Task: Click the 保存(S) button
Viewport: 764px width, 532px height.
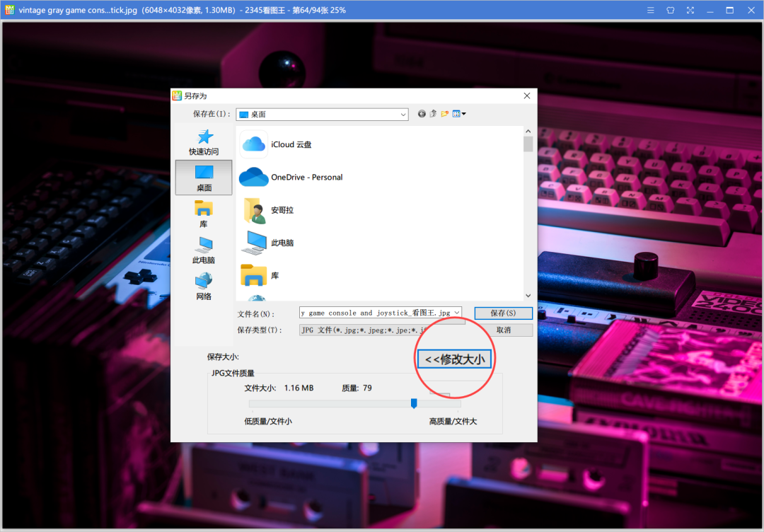Action: point(503,312)
